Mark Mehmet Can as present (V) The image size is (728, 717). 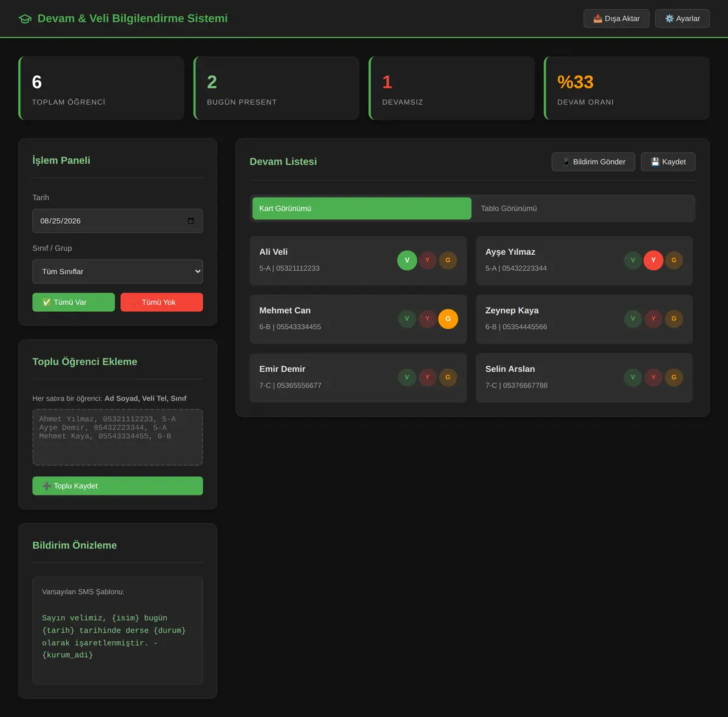point(407,318)
